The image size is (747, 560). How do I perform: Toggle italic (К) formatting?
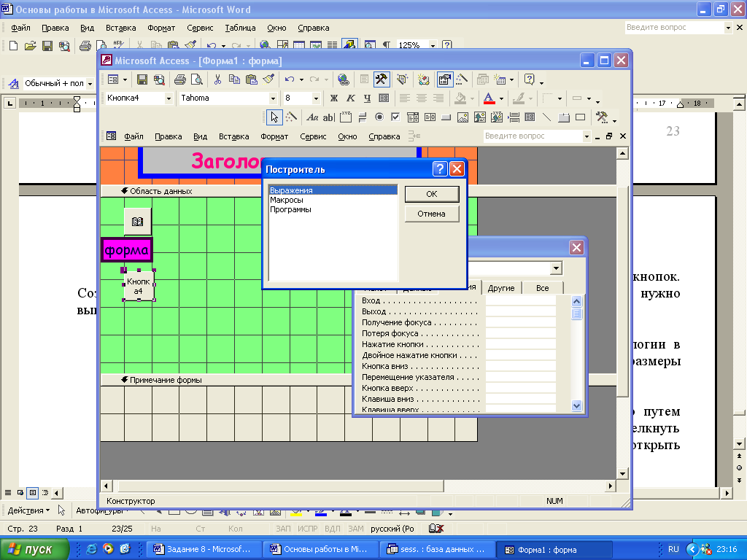(350, 98)
